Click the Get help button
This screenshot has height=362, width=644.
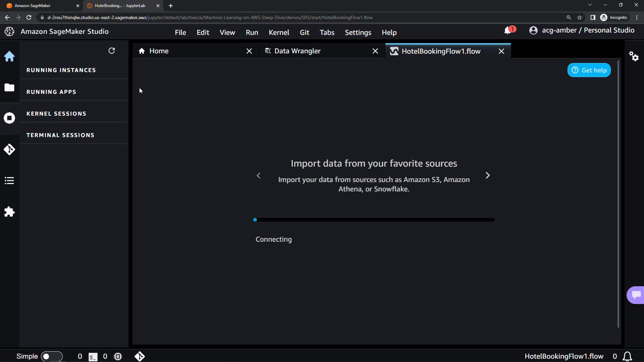click(589, 70)
